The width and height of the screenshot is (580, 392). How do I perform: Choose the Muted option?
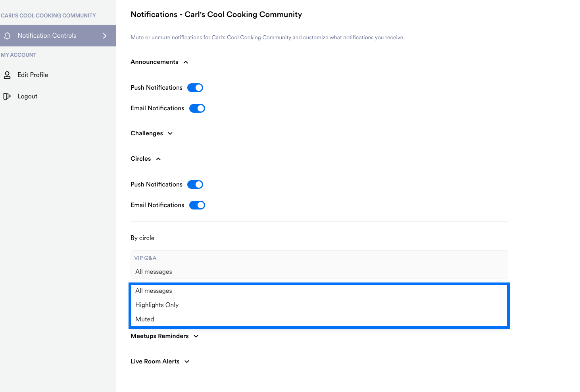coord(319,319)
